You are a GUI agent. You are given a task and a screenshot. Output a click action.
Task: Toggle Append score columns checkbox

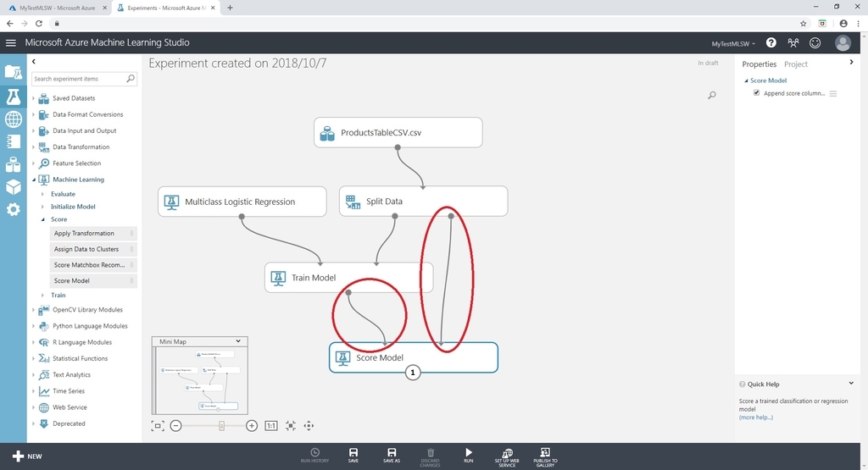coord(756,93)
